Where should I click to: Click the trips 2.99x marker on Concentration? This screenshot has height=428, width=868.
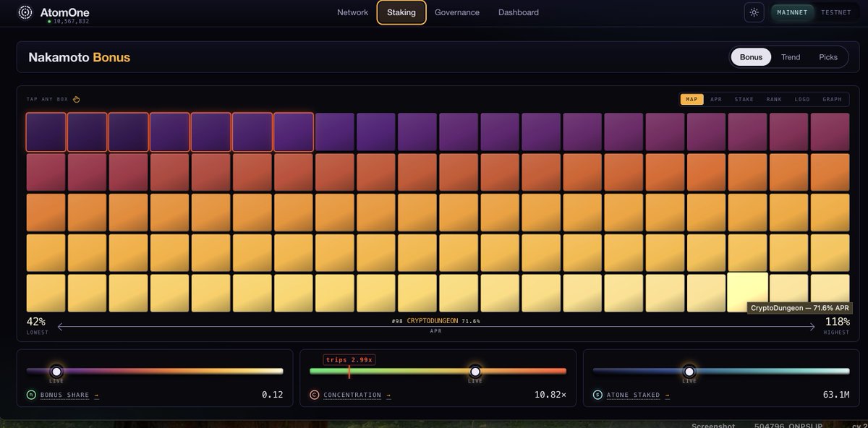pos(349,359)
